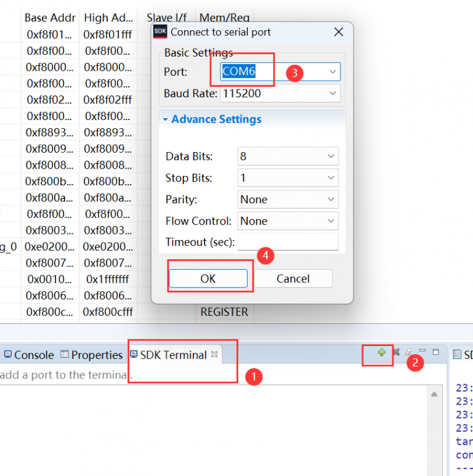
Task: Click the Timeout (sec) input field
Action: 288,242
